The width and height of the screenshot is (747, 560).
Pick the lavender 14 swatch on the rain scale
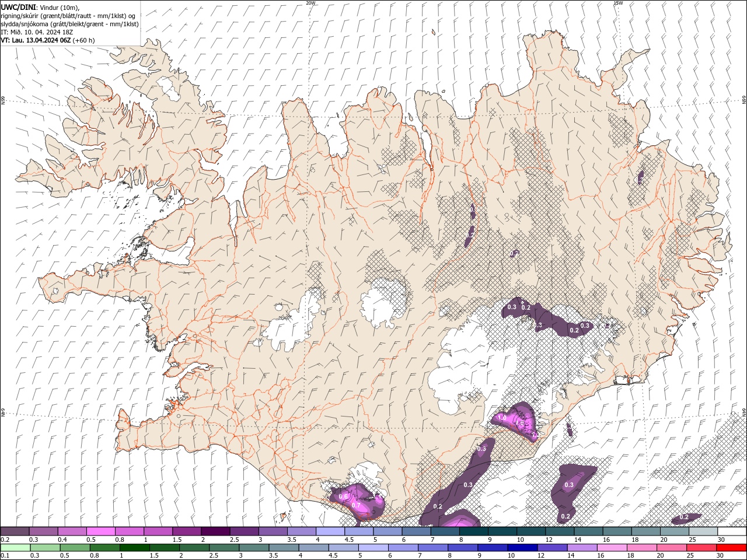pyautogui.click(x=582, y=548)
